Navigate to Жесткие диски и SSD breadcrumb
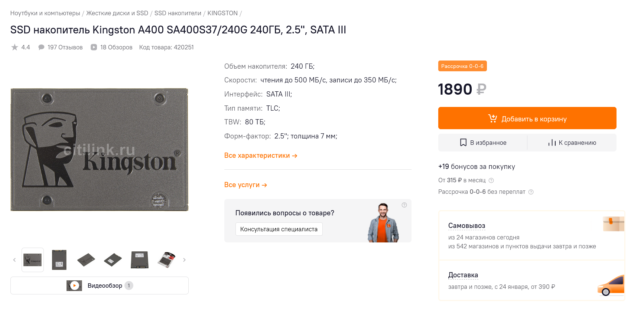644x310 pixels. pyautogui.click(x=117, y=13)
